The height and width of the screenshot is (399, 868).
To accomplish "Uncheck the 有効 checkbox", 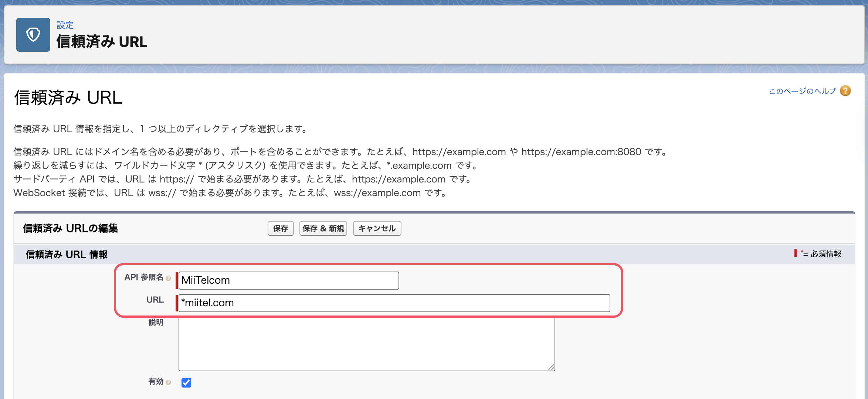I will [x=186, y=383].
